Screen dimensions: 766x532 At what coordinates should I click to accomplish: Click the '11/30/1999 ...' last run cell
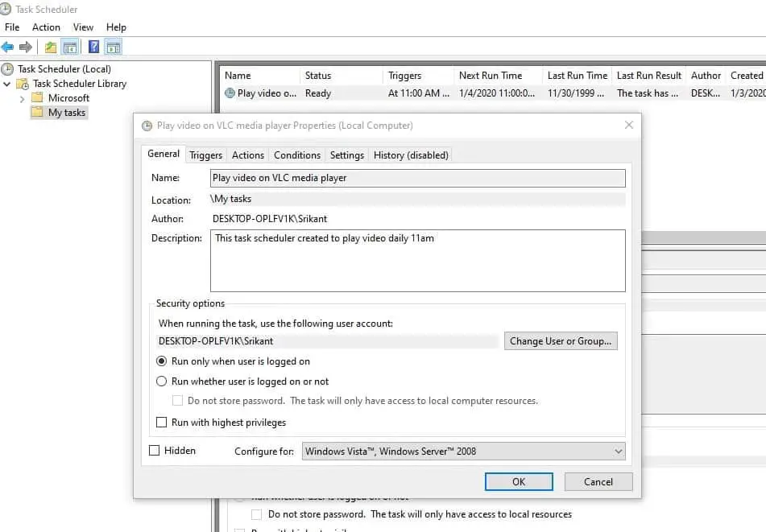click(x=576, y=93)
